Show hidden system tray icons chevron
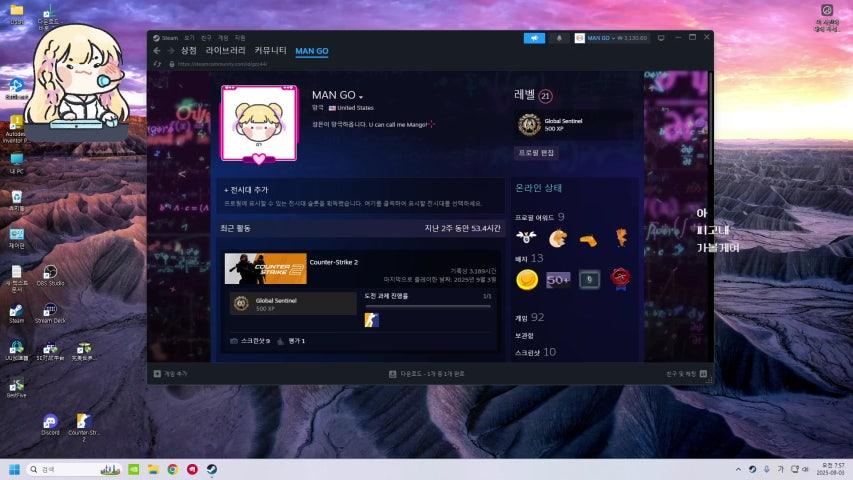This screenshot has width=853, height=480. [x=738, y=470]
